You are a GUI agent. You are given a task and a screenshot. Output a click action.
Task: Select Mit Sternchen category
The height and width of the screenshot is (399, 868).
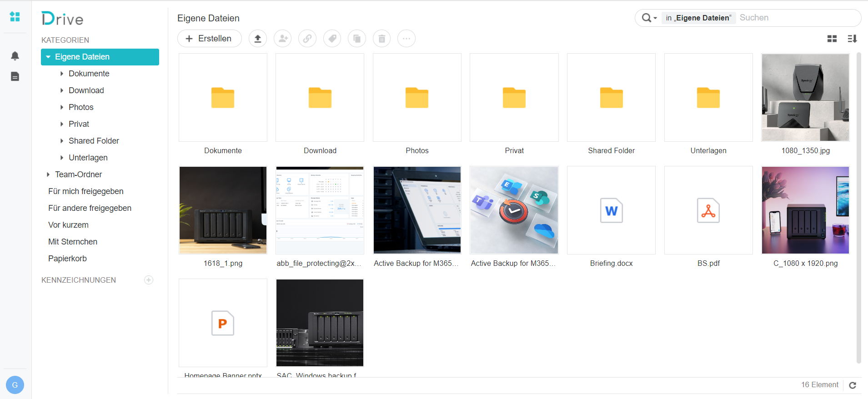tap(73, 242)
